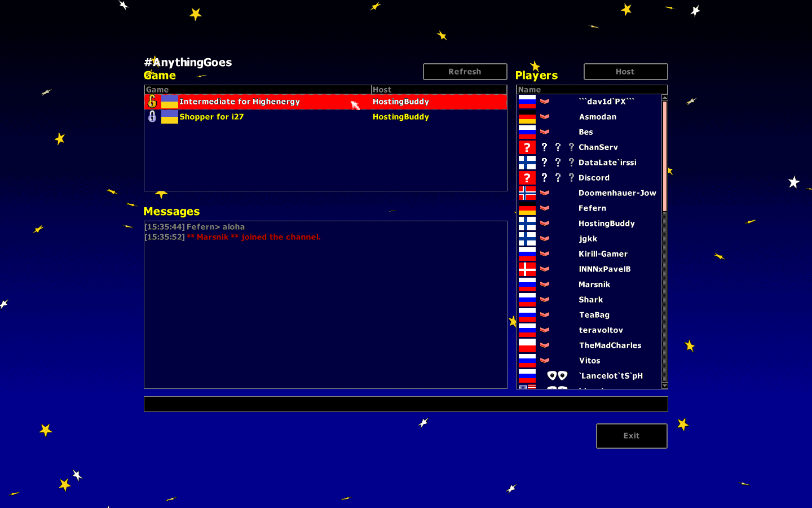Viewport: 812px width, 508px height.
Task: Click the down arrow of the player list scrollbar
Action: click(x=665, y=386)
